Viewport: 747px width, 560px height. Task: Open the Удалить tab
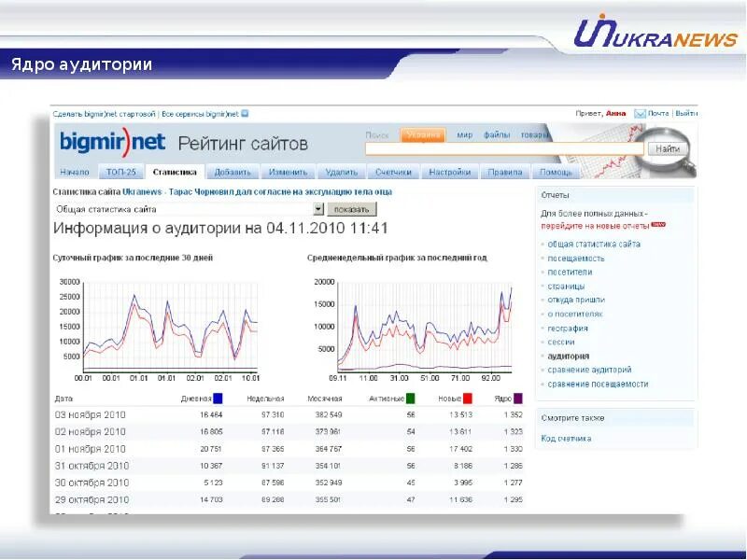click(341, 172)
